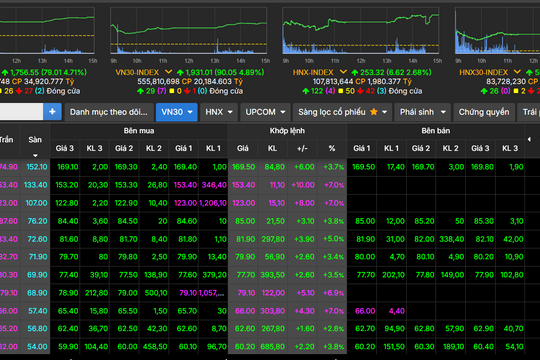Image resolution: width=540 pixels, height=360 pixels.
Task: Click the KL 1 buy-side column header
Action: [x=213, y=148]
